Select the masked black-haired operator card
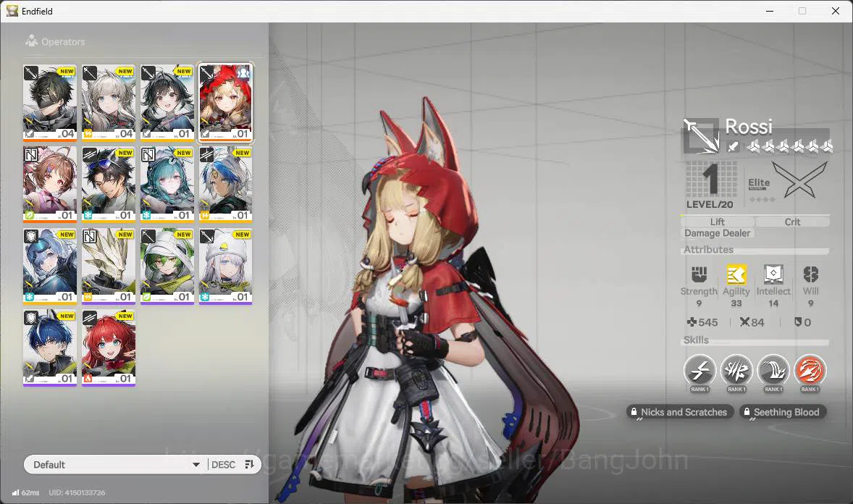Viewport: 853px width, 504px height. tap(49, 103)
